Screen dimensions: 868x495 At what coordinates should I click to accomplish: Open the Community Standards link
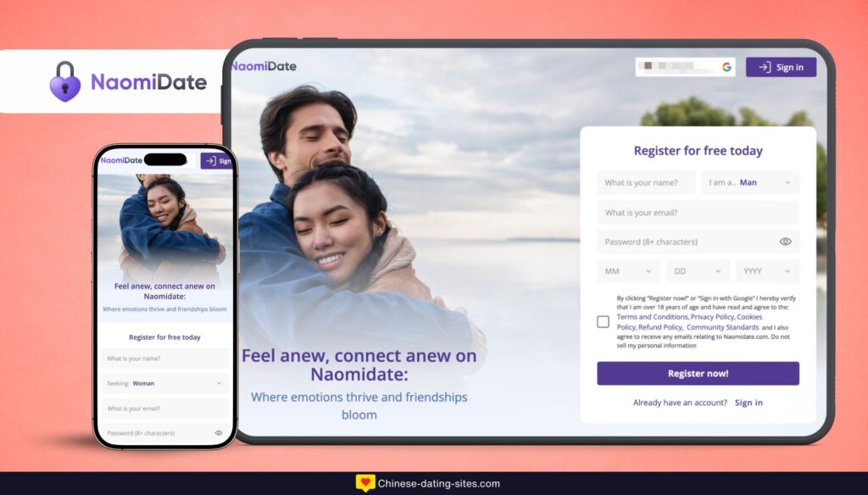(x=722, y=327)
